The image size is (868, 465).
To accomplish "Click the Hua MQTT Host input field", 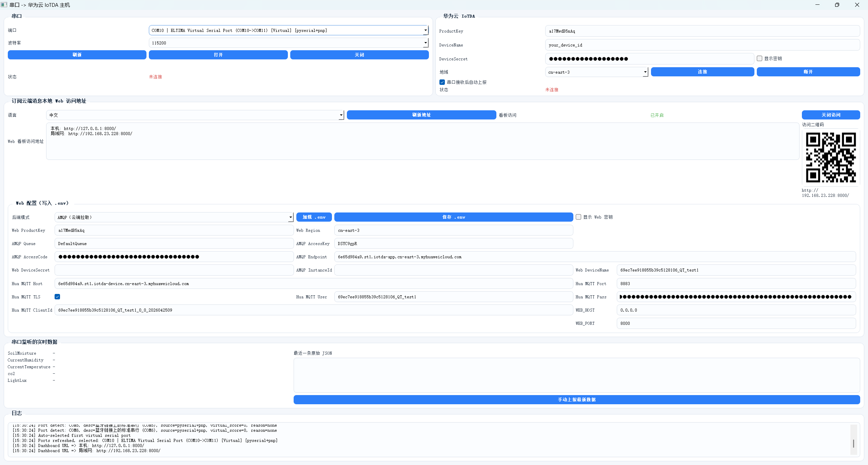I will tap(314, 283).
